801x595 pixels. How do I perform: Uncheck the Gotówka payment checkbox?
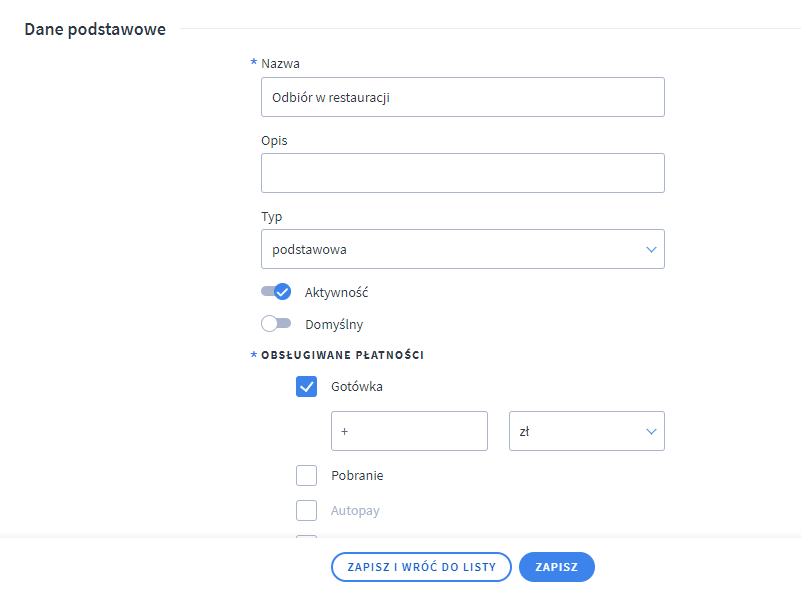(x=307, y=387)
